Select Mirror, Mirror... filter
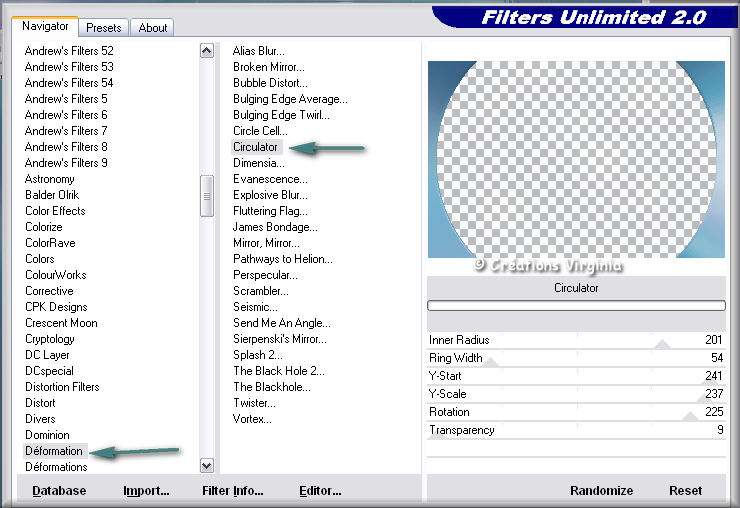The image size is (740, 508). coord(266,243)
